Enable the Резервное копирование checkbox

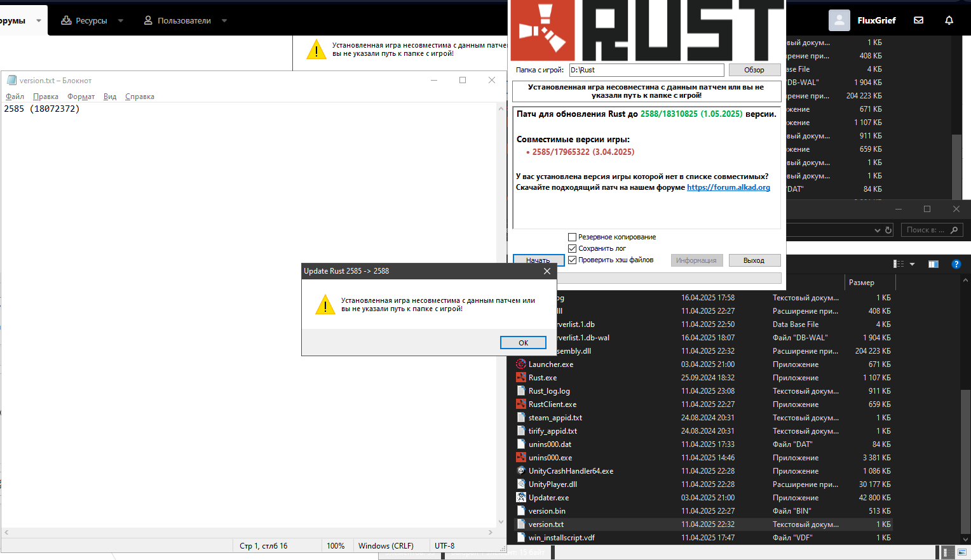click(x=572, y=237)
